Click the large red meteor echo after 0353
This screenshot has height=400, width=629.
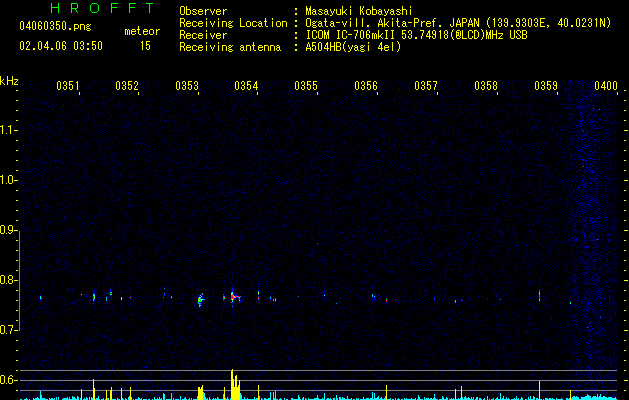pos(235,297)
